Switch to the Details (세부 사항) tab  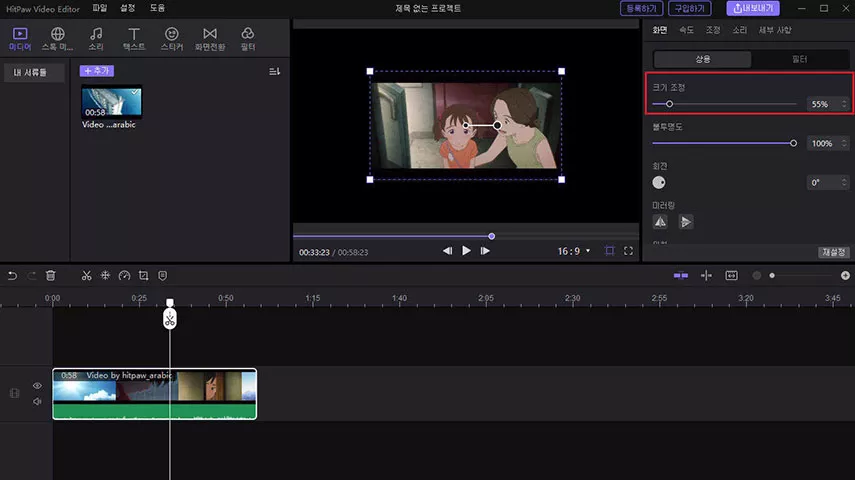click(775, 30)
